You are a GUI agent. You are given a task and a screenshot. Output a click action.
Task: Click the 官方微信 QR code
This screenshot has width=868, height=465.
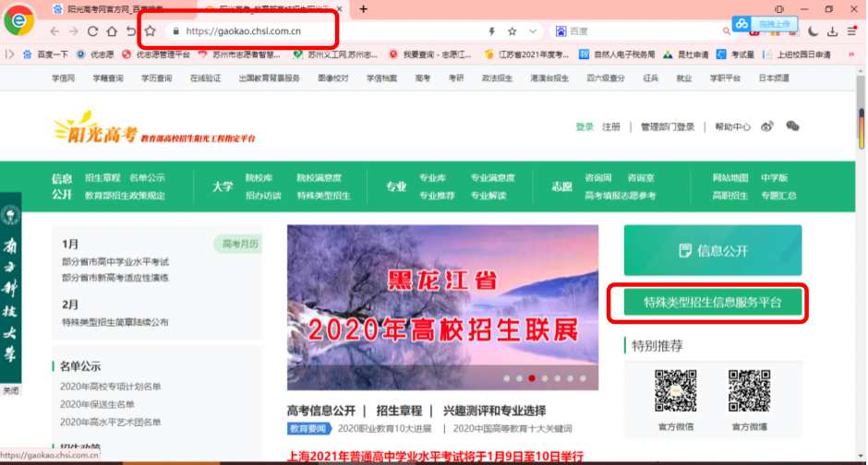click(675, 391)
